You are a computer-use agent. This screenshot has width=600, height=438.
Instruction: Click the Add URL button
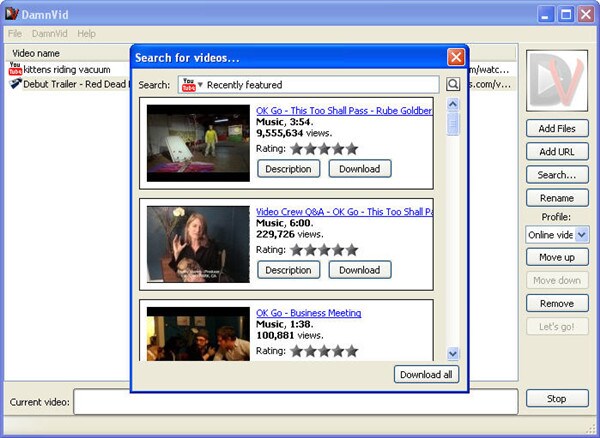(x=557, y=152)
